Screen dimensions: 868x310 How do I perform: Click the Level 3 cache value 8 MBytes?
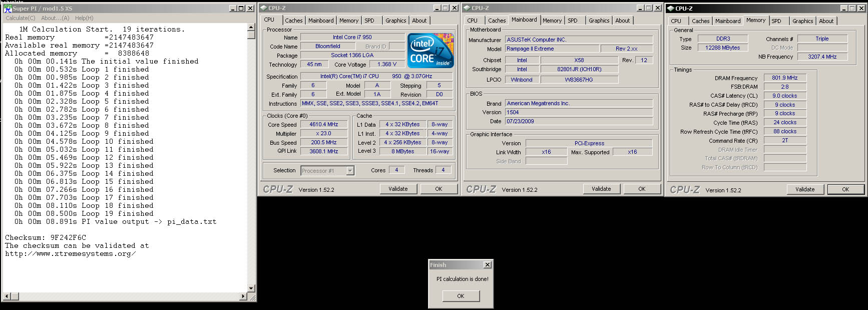(402, 151)
